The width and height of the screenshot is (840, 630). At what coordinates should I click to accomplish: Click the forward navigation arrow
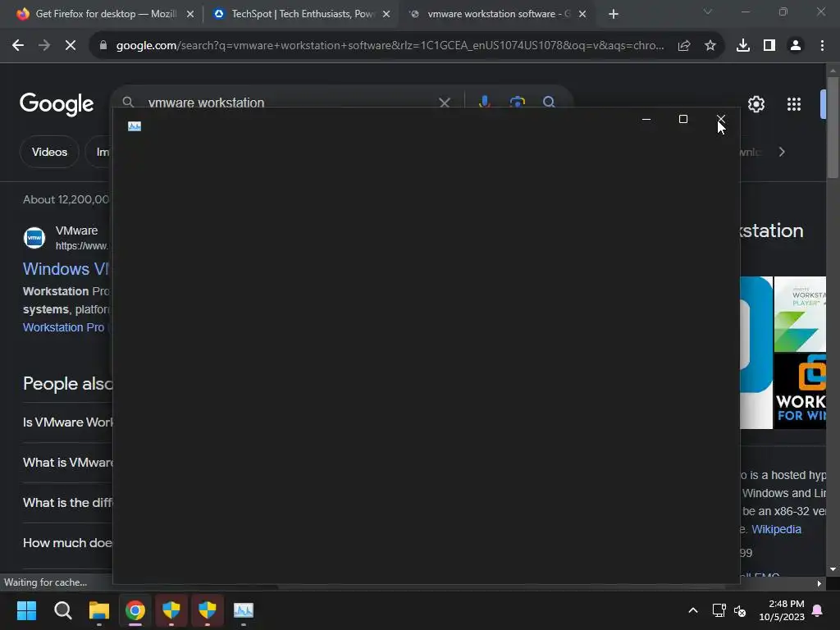pos(44,46)
